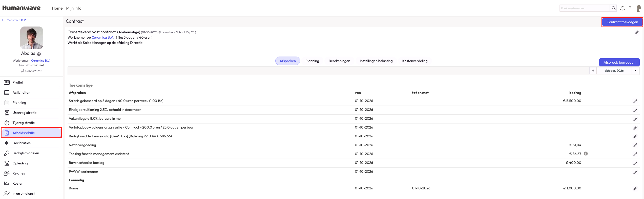Go to previous month arrow
644x199 pixels.
tap(593, 71)
